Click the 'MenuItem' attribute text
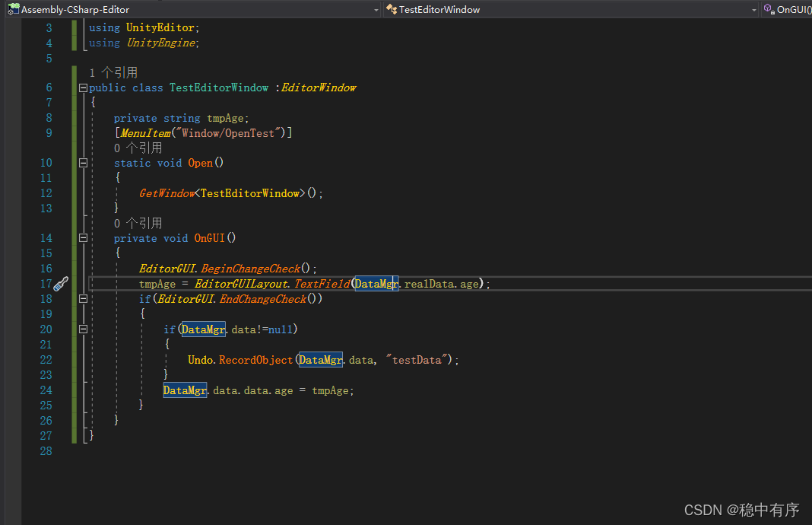Image resolution: width=812 pixels, height=525 pixels. [x=145, y=133]
